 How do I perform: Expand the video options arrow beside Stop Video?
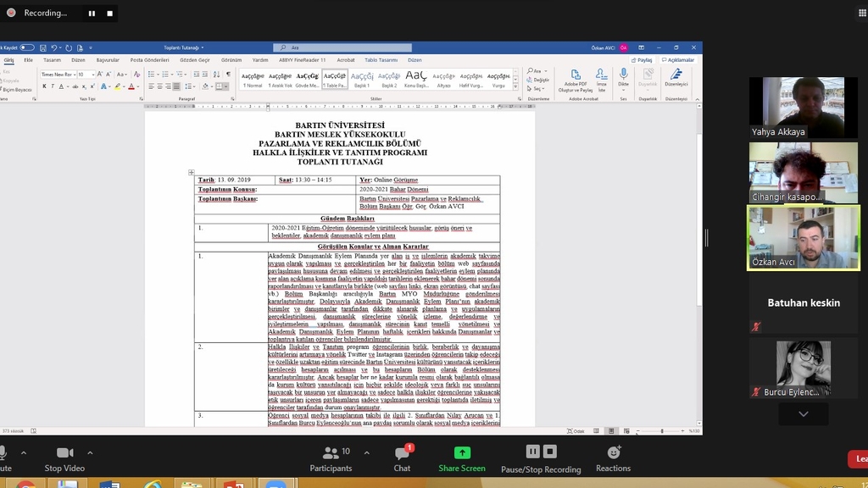[90, 453]
